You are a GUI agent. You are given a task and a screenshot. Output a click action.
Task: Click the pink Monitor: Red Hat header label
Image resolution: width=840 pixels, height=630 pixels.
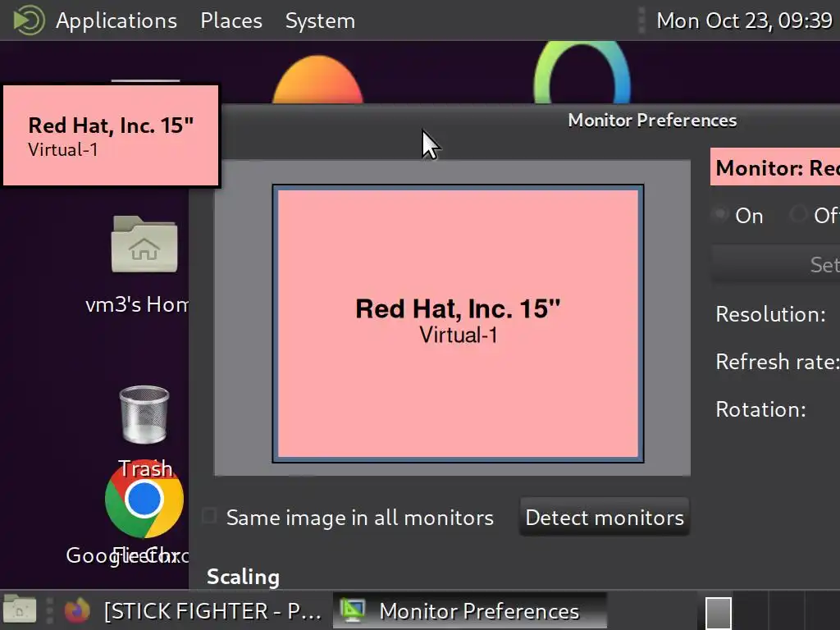coord(775,167)
